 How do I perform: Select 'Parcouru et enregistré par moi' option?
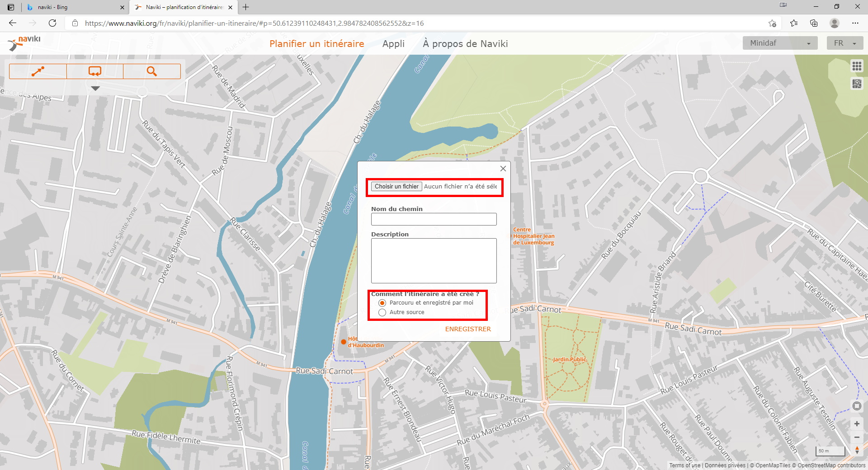tap(382, 303)
